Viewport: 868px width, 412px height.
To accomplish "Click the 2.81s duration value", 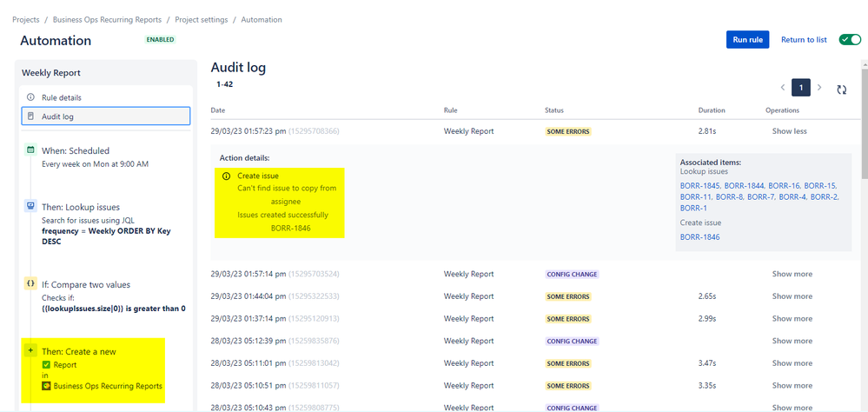I will pos(707,131).
